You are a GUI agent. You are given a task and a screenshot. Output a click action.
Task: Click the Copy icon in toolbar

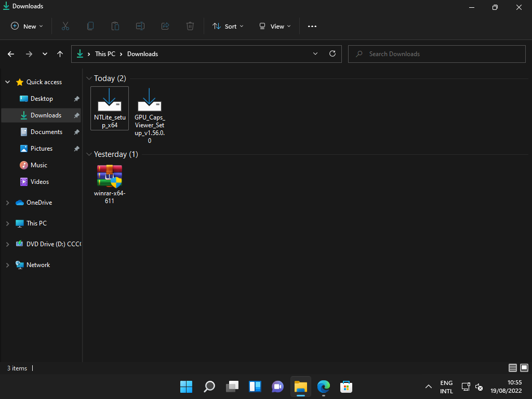pyautogui.click(x=90, y=26)
